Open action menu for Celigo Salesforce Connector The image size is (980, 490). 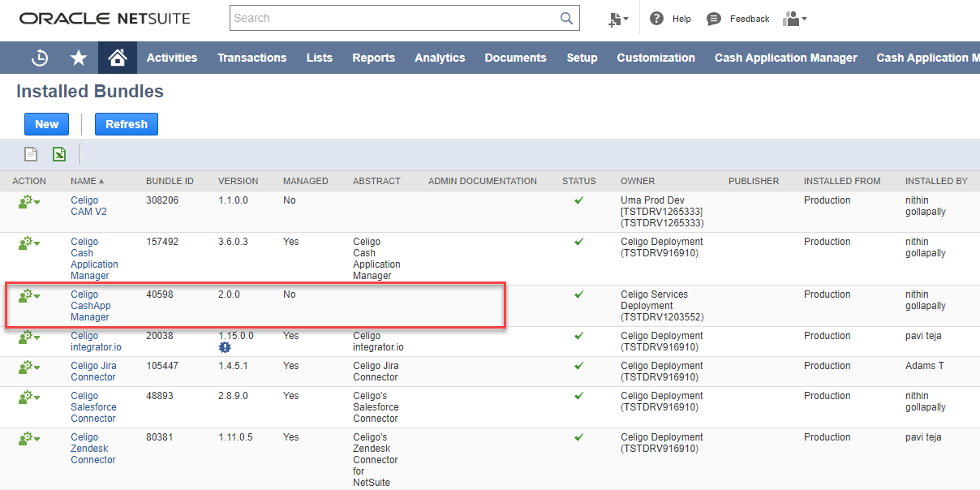[x=29, y=398]
